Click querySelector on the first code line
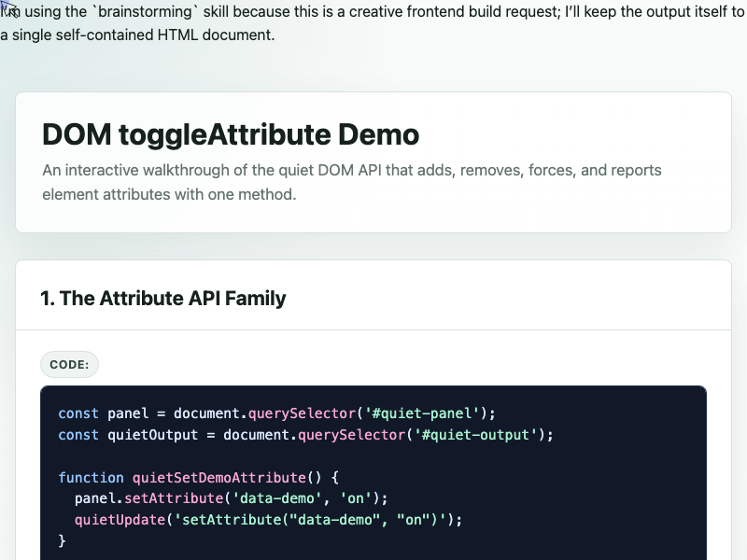Screen dimensions: 747x560 tap(302, 413)
